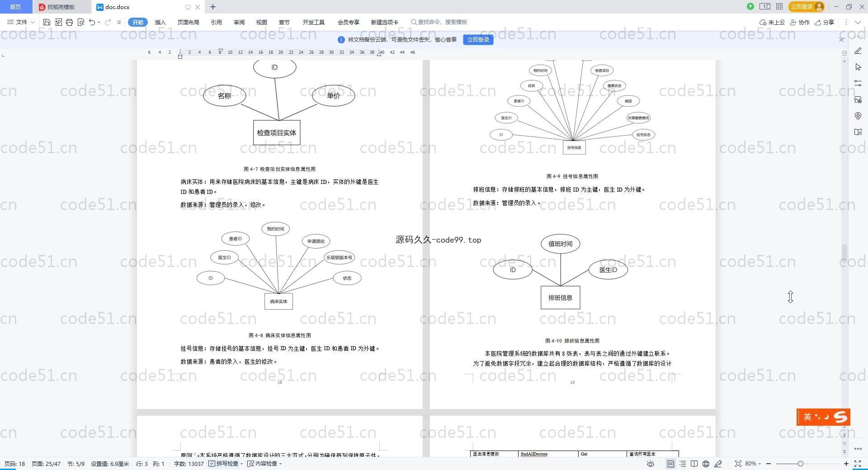This screenshot has height=470, width=868.
Task: Collapse the ribbon with the chevron
Action: [858, 22]
